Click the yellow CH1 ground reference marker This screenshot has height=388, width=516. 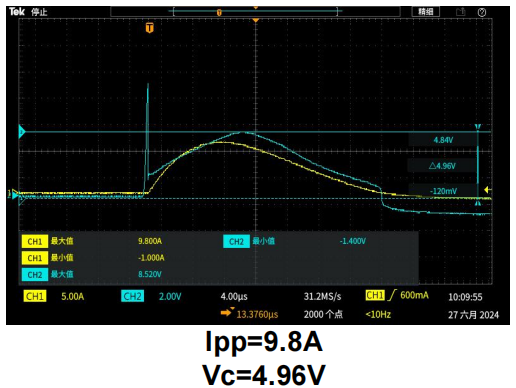[x=14, y=194]
